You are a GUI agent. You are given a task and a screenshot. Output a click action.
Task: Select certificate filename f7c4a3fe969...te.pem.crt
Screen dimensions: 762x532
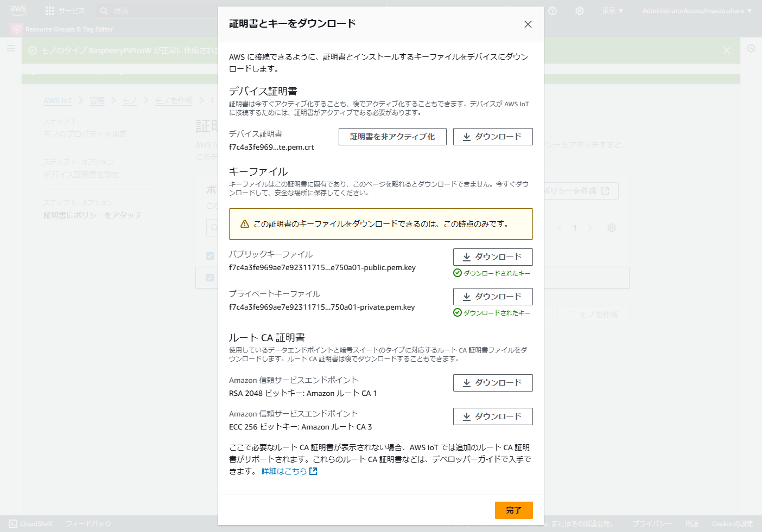(x=271, y=148)
